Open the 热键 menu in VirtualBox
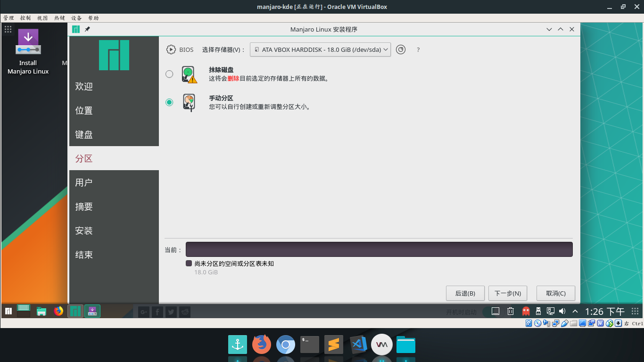644x362 pixels. (59, 18)
